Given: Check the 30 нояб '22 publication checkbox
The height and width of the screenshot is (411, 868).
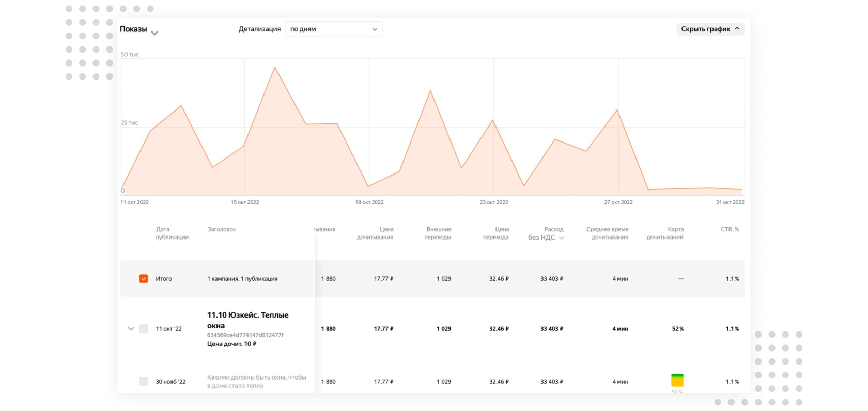Looking at the screenshot, I should click(x=144, y=382).
